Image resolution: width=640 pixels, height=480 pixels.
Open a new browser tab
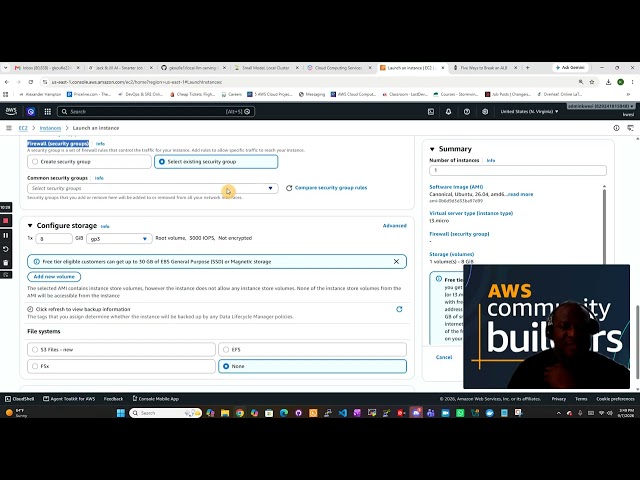[x=527, y=68]
